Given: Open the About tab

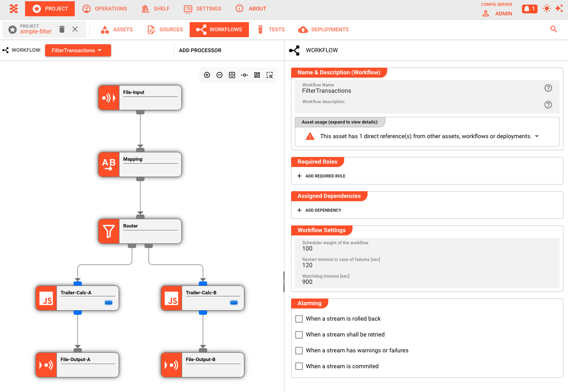Looking at the screenshot, I should click(251, 8).
